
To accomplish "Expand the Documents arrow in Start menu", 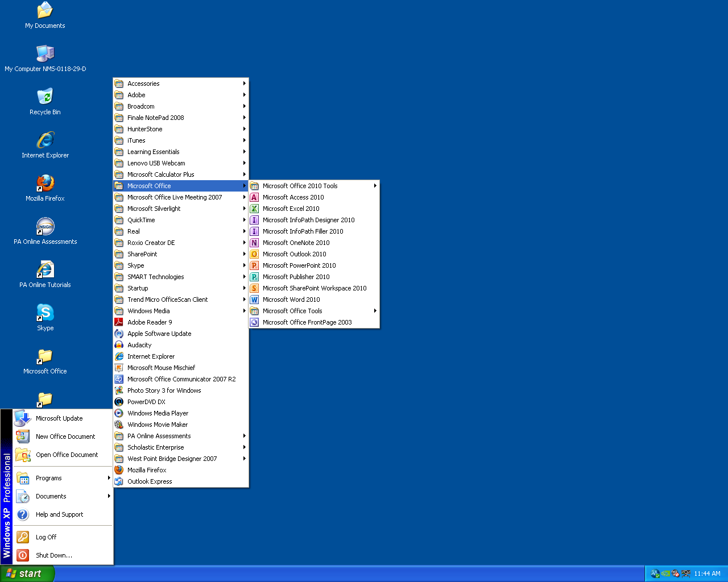I will pyautogui.click(x=109, y=496).
